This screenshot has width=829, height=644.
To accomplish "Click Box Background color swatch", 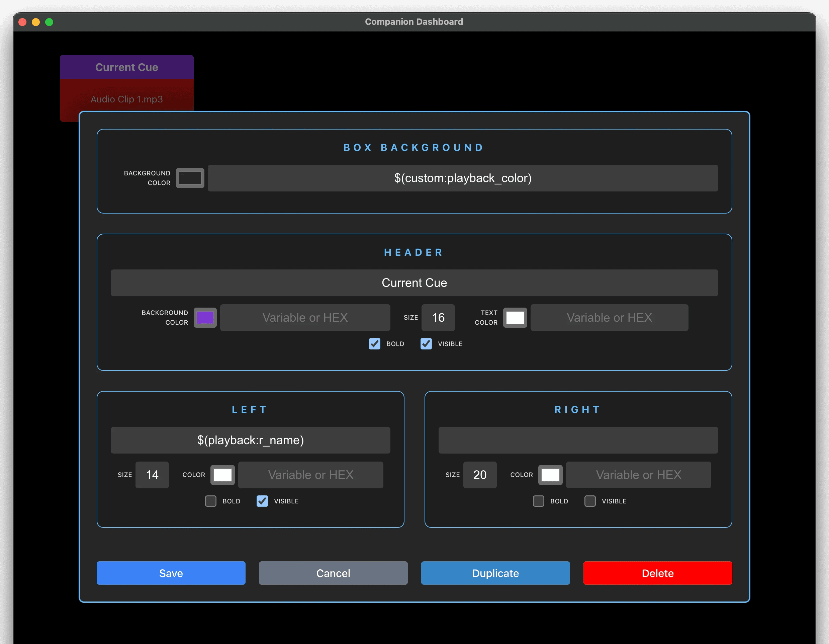I will (190, 178).
